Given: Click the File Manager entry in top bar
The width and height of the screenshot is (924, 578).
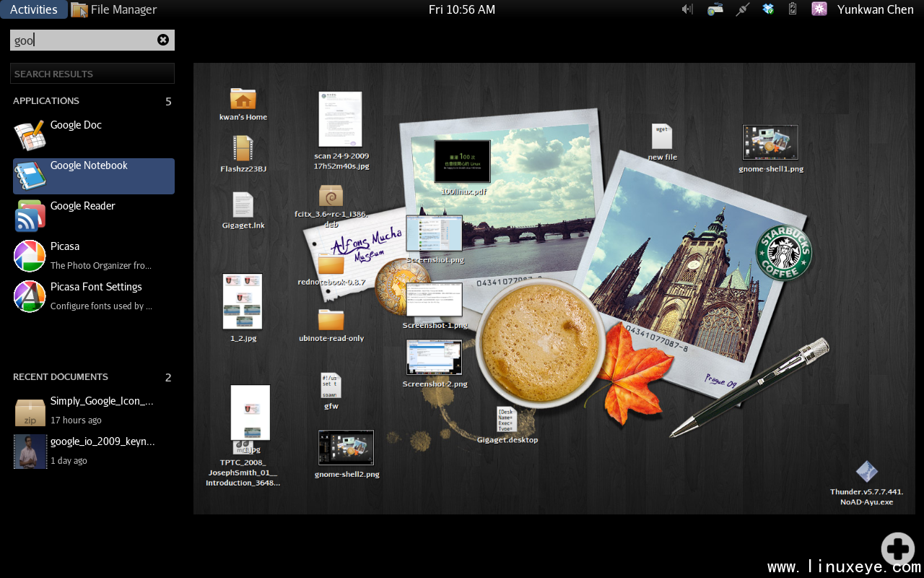Looking at the screenshot, I should point(115,9).
